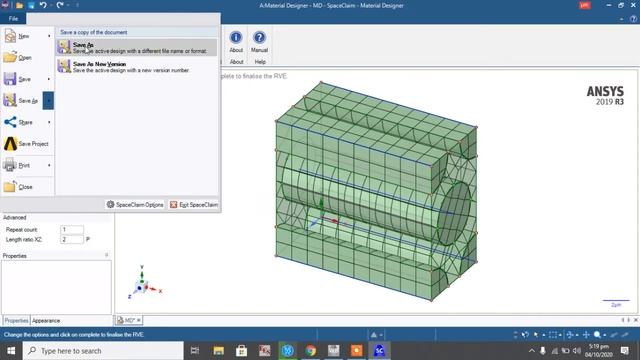This screenshot has width=640, height=360.
Task: Click the SpaceClaim SC taskbar icon
Action: 379,351
